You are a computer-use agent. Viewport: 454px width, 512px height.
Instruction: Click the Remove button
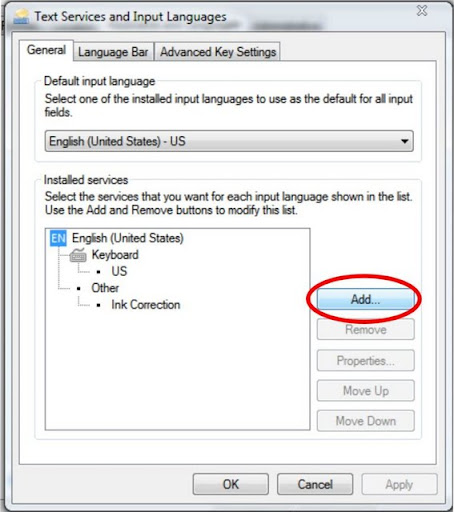point(366,330)
